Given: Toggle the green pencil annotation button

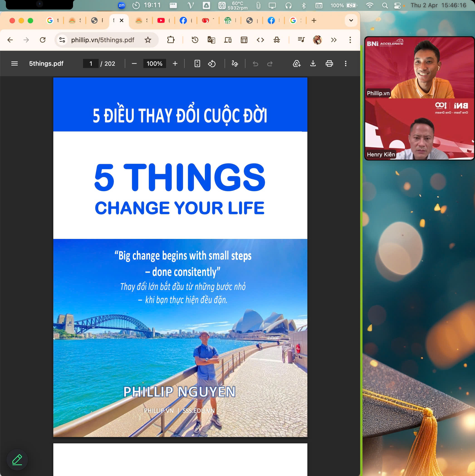Looking at the screenshot, I should tap(17, 459).
